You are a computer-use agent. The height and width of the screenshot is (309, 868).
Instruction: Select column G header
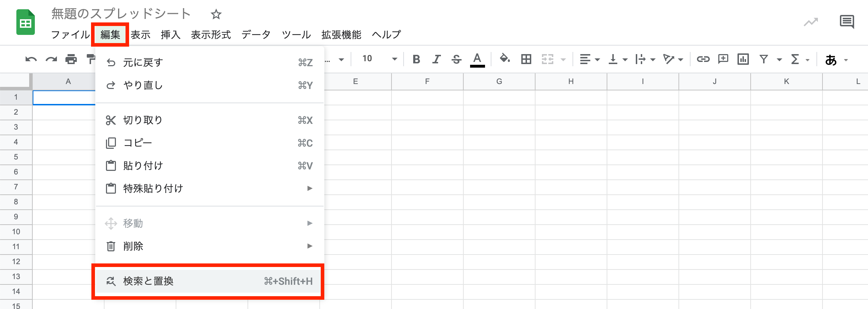click(499, 82)
